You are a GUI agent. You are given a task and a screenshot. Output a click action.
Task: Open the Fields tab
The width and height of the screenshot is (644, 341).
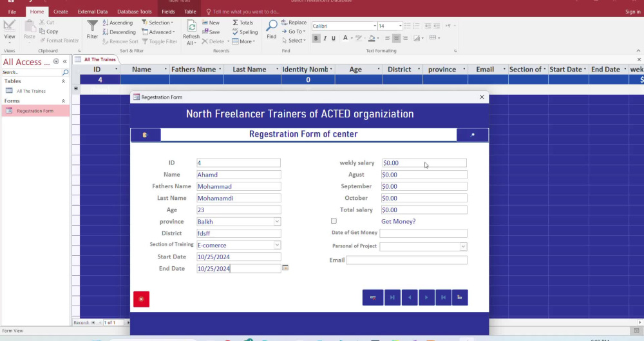(168, 12)
